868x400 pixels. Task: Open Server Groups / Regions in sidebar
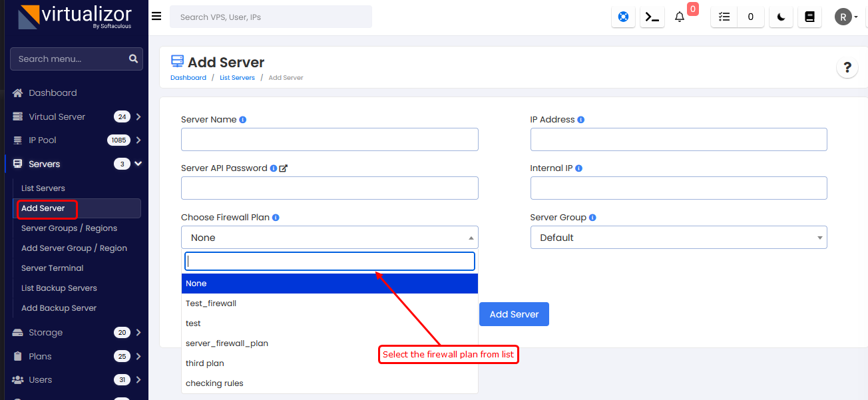click(69, 228)
